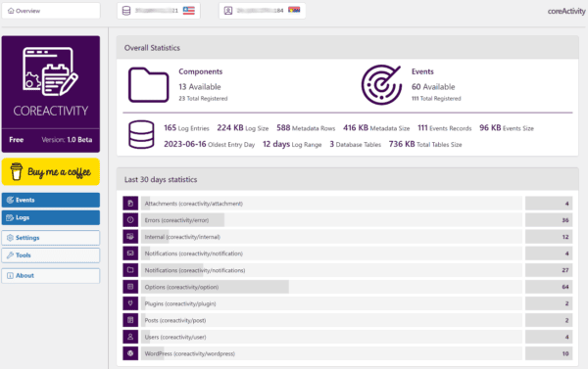588x369 pixels.
Task: Click the coreactivity/notifications folder icon
Action: click(130, 270)
